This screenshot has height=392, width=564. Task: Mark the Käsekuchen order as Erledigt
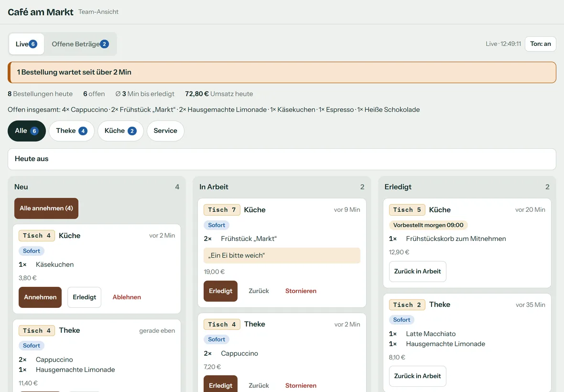tap(85, 297)
